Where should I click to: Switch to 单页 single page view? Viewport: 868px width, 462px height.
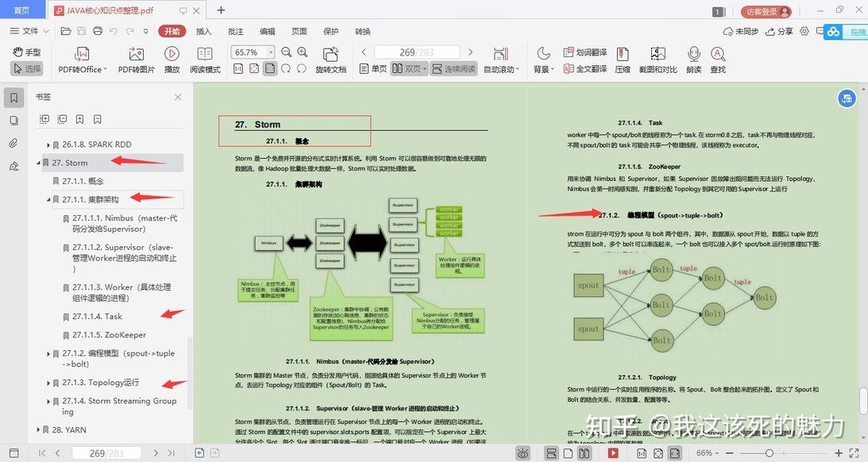372,68
